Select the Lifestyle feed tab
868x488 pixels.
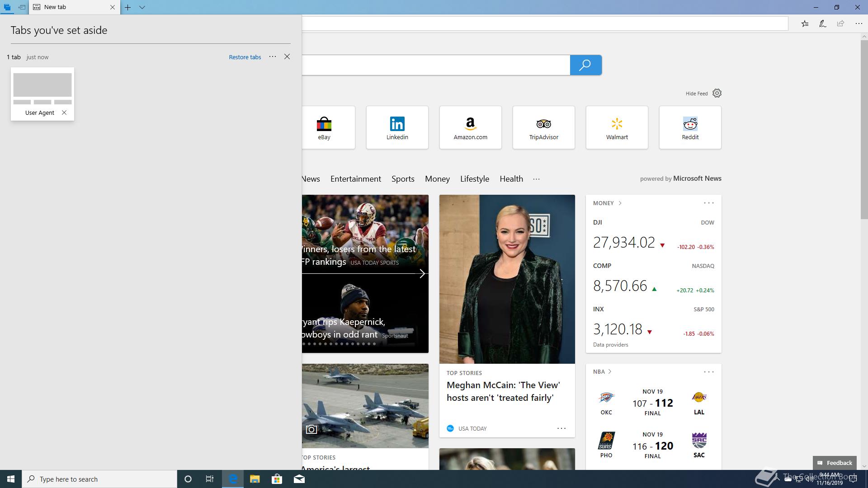click(475, 179)
